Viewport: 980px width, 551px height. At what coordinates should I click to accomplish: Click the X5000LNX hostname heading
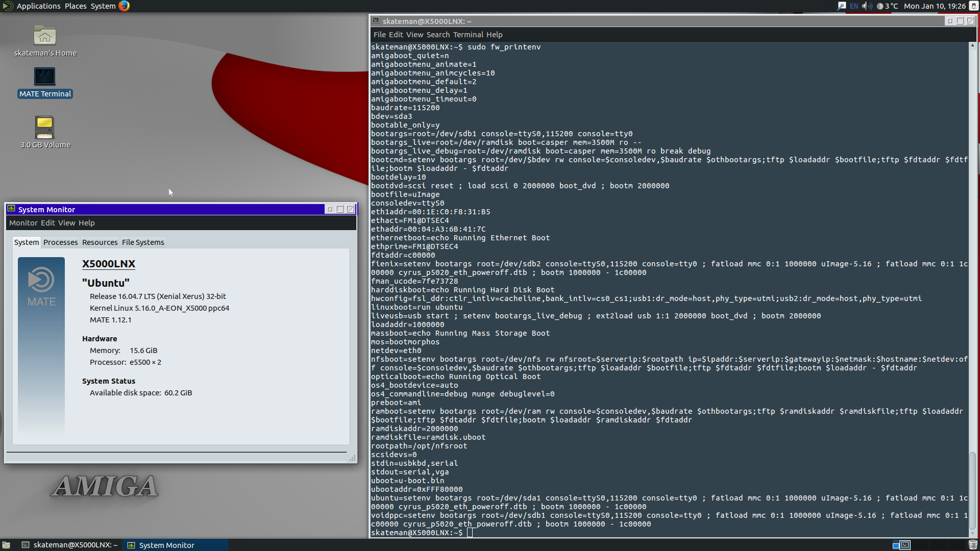(109, 264)
